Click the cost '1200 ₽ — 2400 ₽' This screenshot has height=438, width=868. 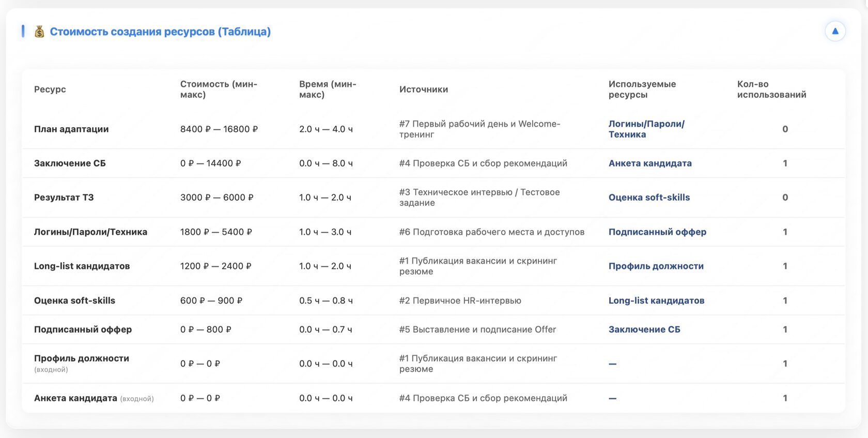[x=216, y=266]
